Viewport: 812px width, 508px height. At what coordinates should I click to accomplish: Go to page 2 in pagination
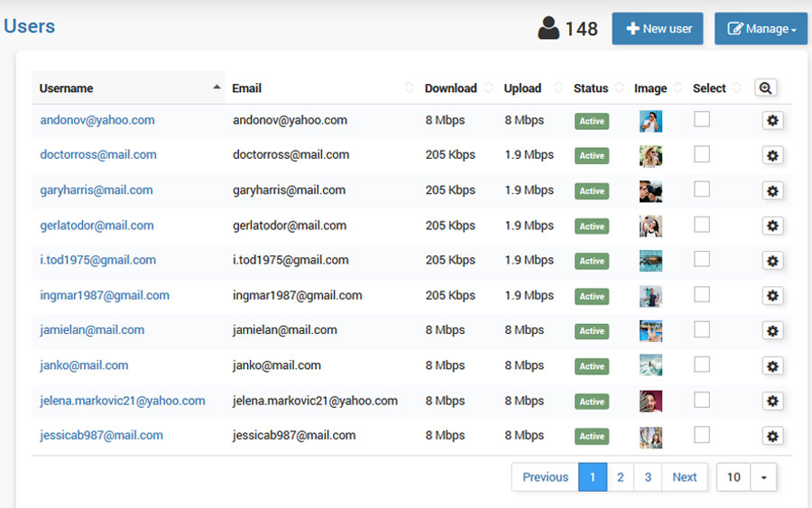point(620,477)
